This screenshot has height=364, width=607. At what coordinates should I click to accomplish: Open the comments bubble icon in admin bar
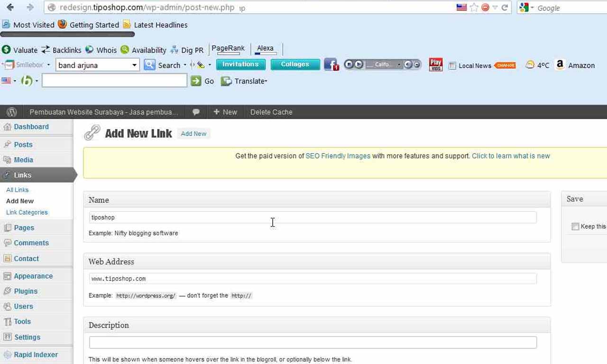click(x=196, y=112)
